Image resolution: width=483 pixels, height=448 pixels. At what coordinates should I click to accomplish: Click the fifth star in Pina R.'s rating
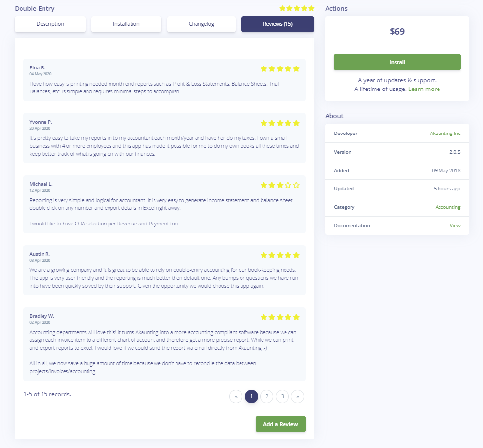coord(297,69)
